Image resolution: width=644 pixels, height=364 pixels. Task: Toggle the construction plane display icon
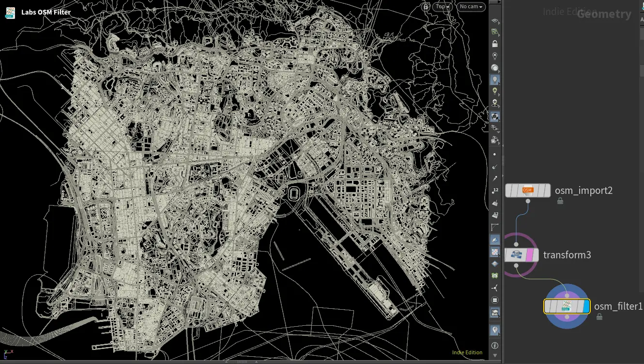click(494, 21)
